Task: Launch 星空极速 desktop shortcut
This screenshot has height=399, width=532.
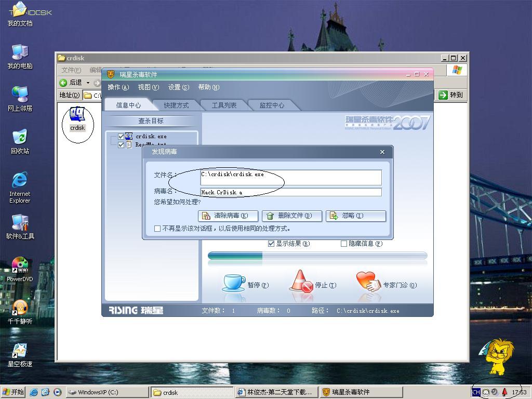Action: point(20,355)
